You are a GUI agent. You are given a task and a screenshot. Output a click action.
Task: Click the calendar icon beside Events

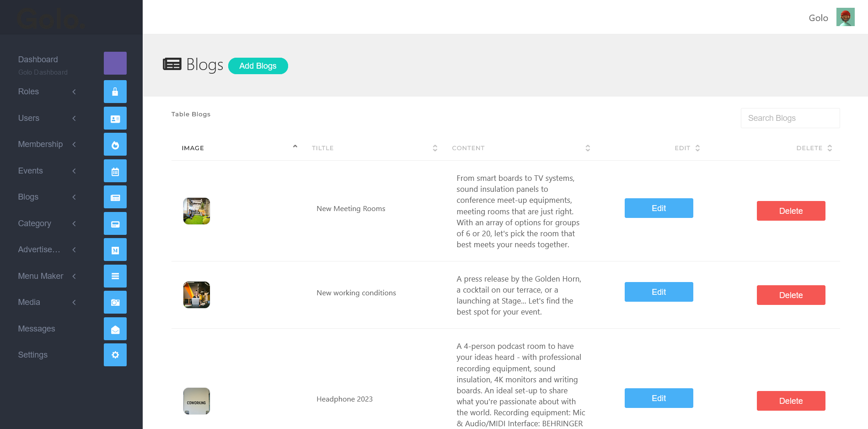(x=115, y=171)
